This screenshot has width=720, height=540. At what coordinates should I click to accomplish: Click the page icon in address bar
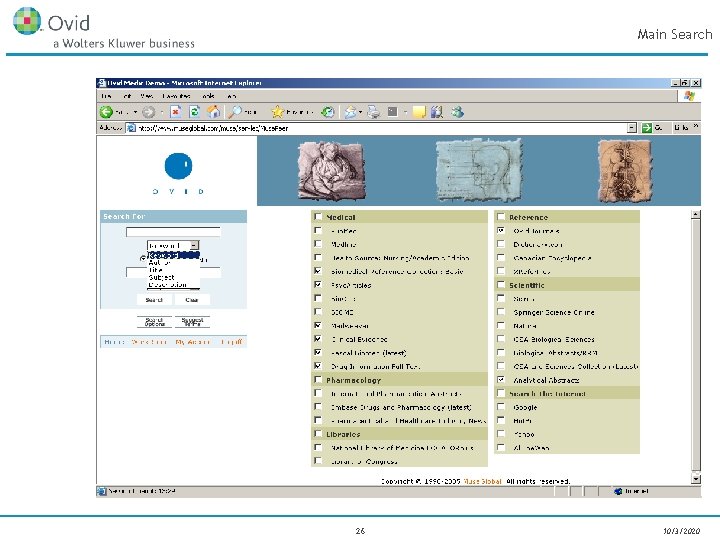click(x=131, y=128)
